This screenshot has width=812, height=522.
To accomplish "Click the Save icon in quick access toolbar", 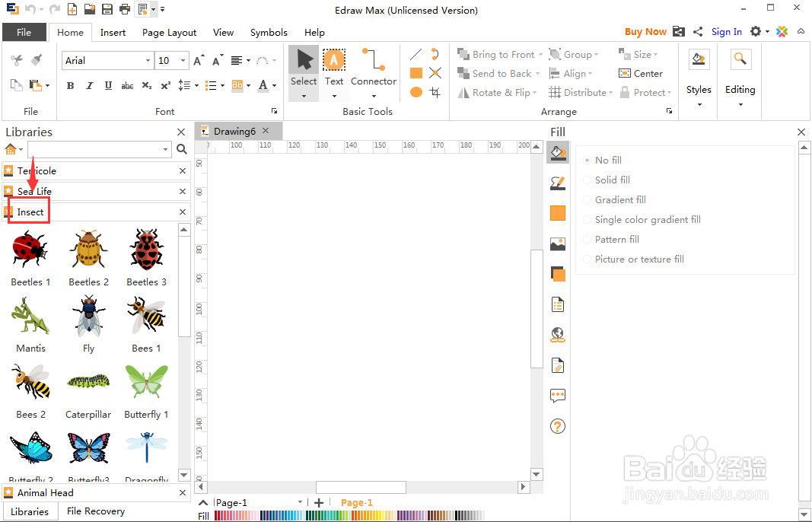I will pos(107,9).
